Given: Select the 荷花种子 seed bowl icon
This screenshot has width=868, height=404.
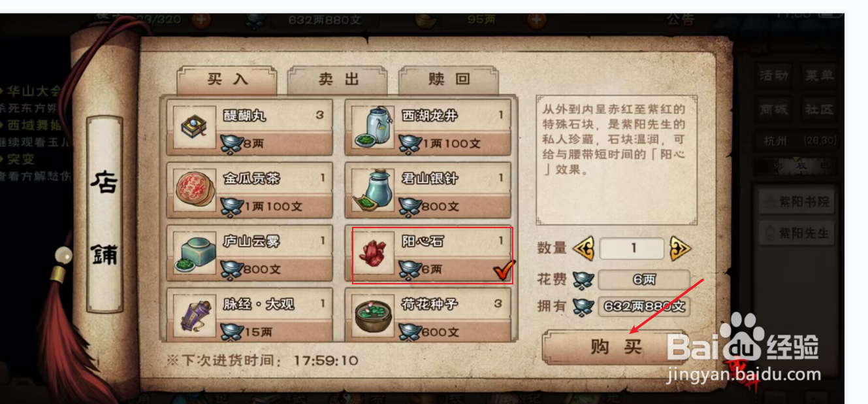Looking at the screenshot, I should (373, 316).
